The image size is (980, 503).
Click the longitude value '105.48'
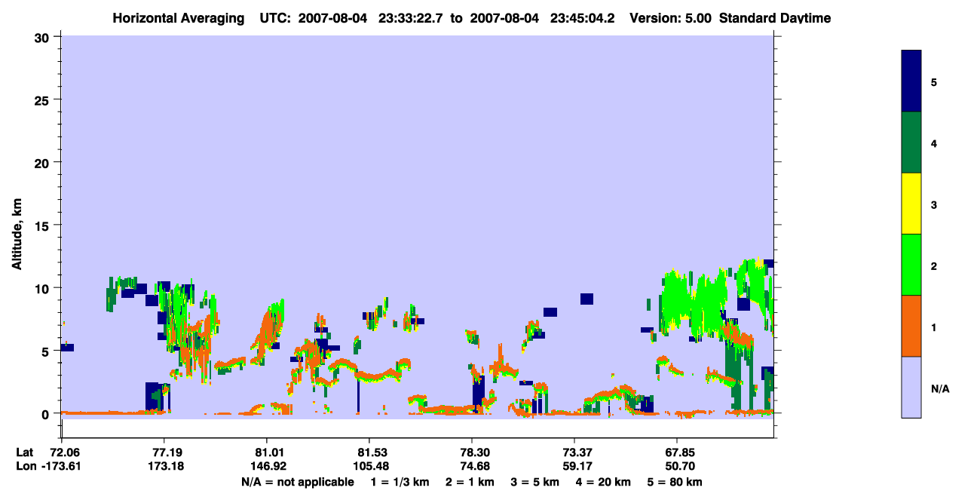pyautogui.click(x=369, y=466)
